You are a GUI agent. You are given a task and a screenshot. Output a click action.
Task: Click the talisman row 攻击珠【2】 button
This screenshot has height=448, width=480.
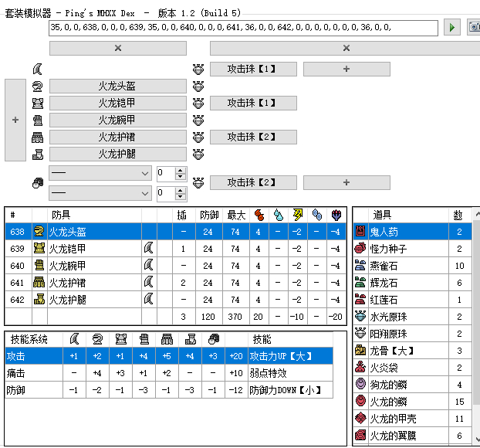(x=253, y=182)
